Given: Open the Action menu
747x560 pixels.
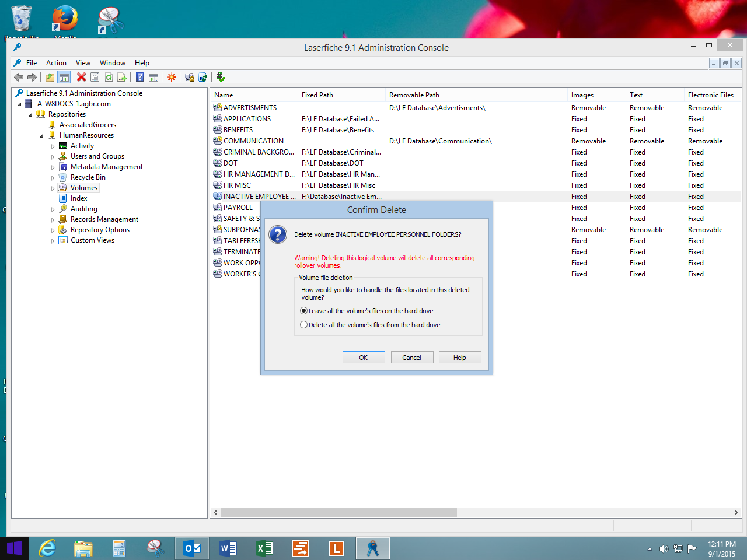Looking at the screenshot, I should [x=56, y=63].
